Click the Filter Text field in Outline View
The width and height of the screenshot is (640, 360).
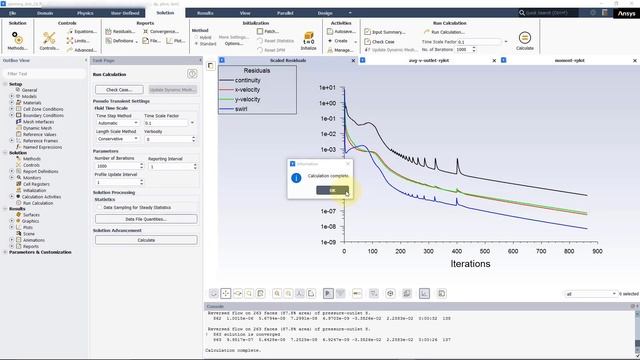[x=44, y=74]
